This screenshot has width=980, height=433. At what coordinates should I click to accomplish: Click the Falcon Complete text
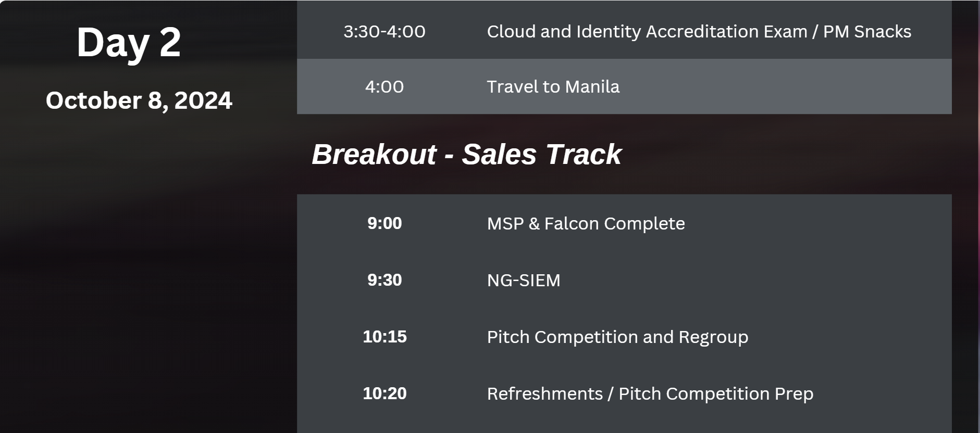(614, 224)
